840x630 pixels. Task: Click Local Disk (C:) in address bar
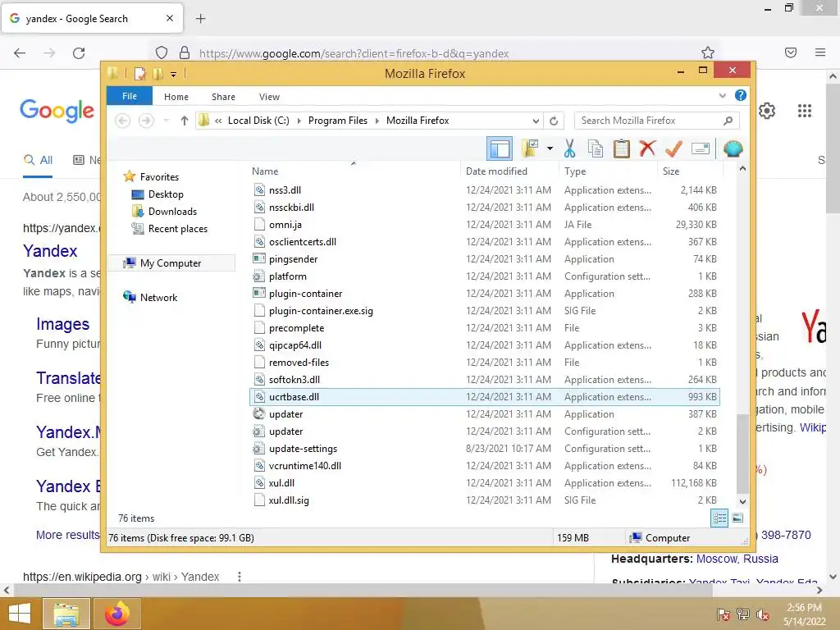[x=258, y=121]
